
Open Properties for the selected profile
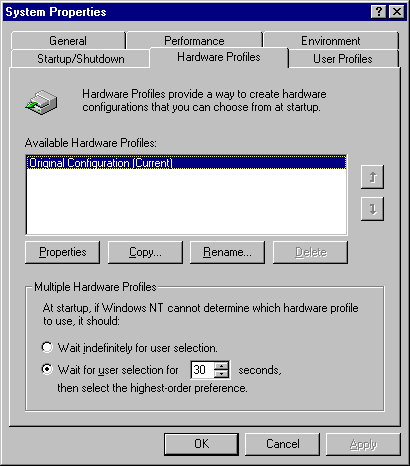click(62, 252)
